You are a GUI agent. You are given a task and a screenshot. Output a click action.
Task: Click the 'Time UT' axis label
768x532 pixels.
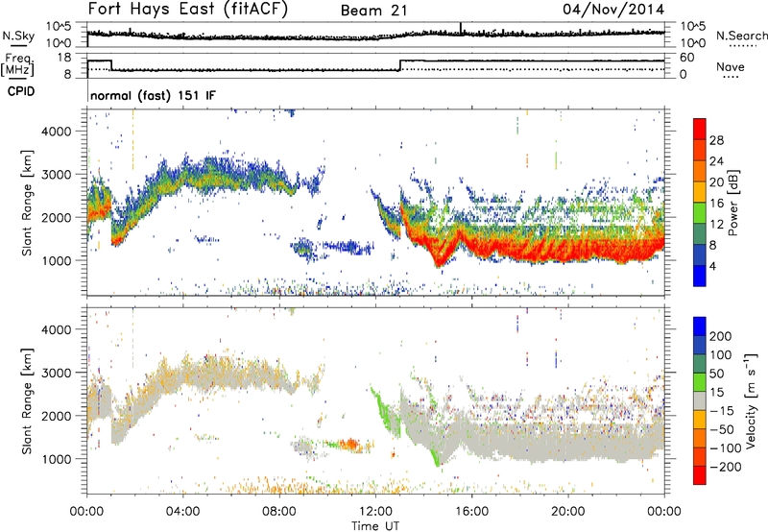click(375, 526)
